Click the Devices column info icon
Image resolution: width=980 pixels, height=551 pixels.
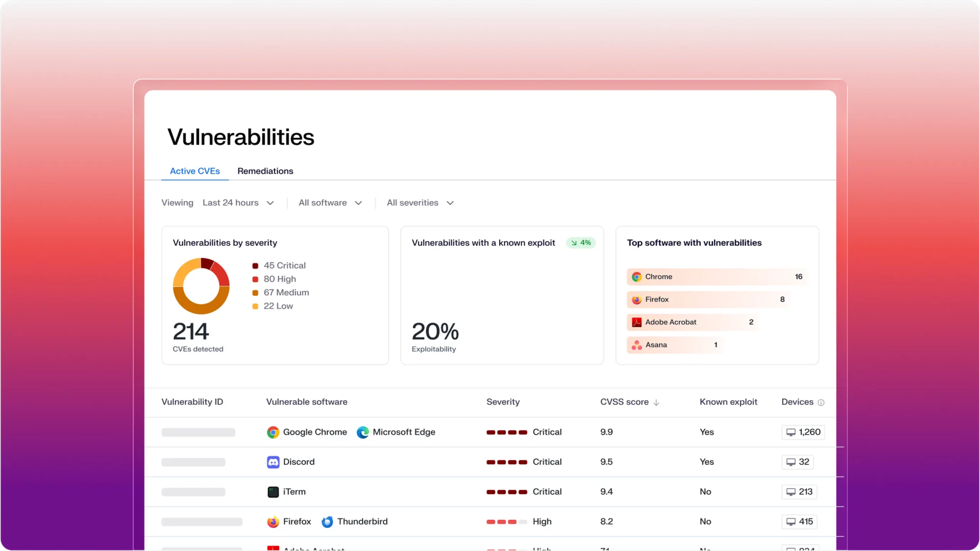(x=821, y=403)
